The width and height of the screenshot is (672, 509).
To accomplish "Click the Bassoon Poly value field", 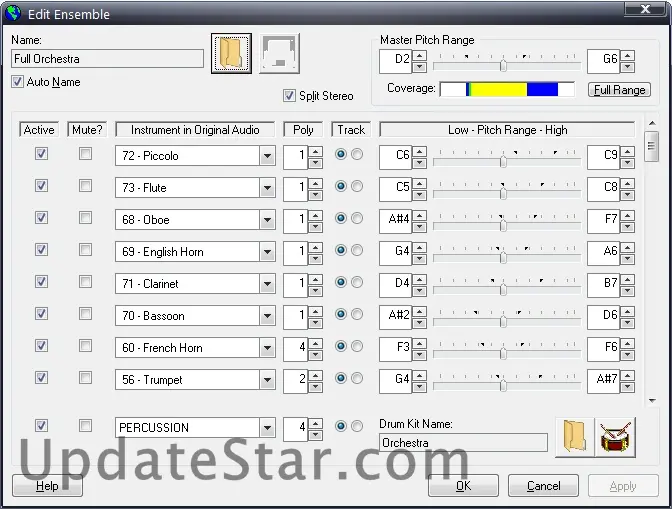I will (296, 317).
